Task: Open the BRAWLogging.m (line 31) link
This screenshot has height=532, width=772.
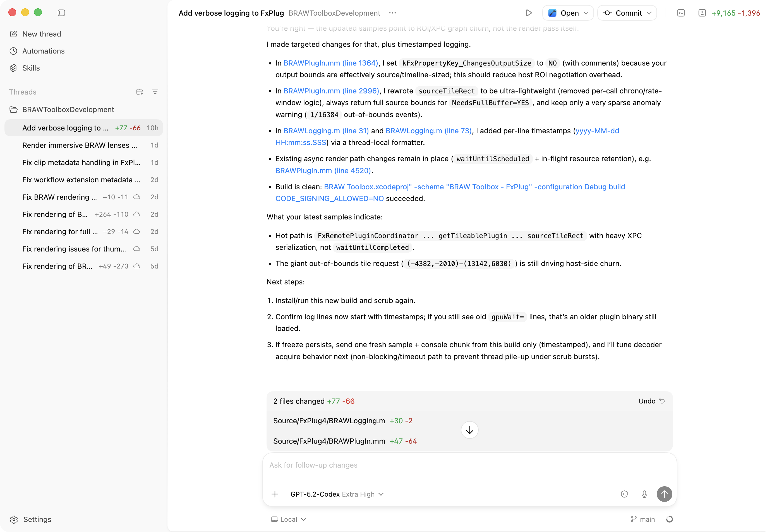Action: [x=326, y=131]
